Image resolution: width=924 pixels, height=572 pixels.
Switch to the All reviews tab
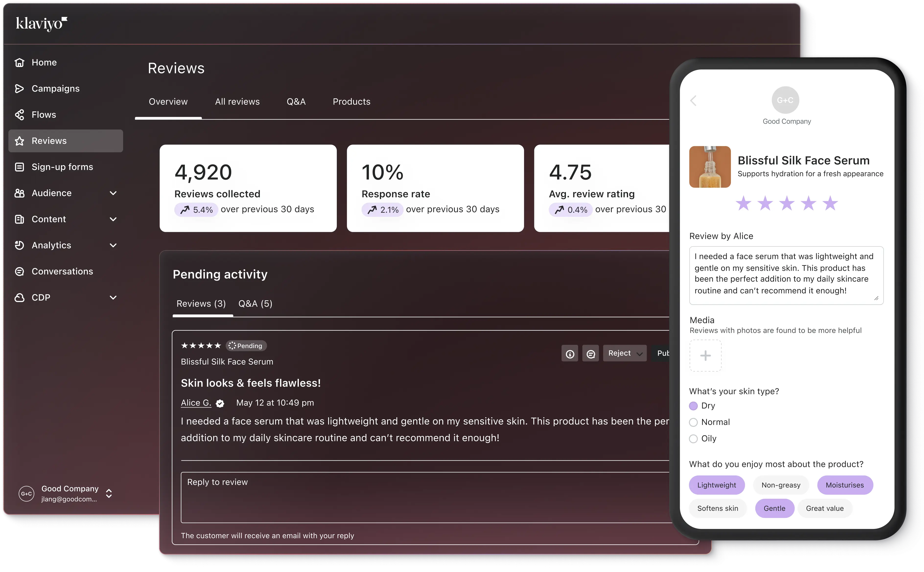pos(237,102)
